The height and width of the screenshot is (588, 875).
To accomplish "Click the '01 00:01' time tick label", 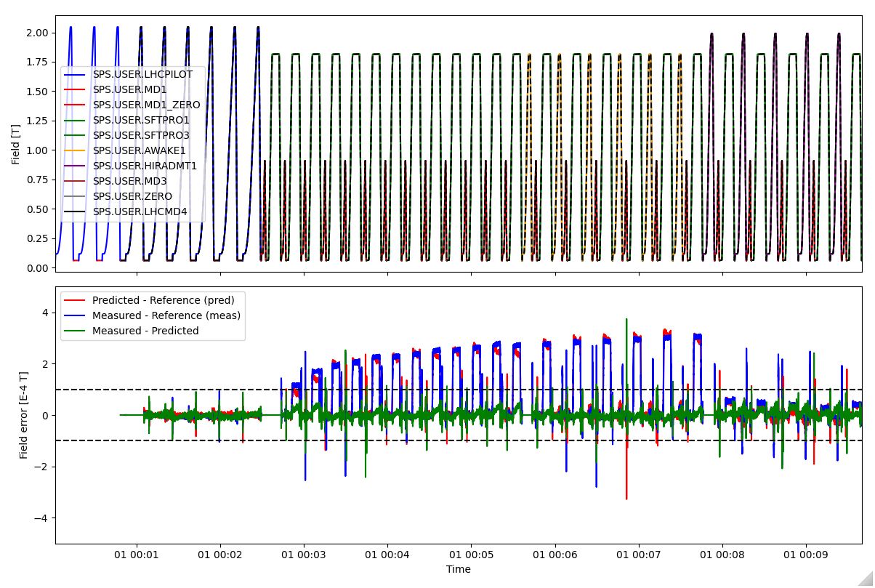I will [x=137, y=554].
